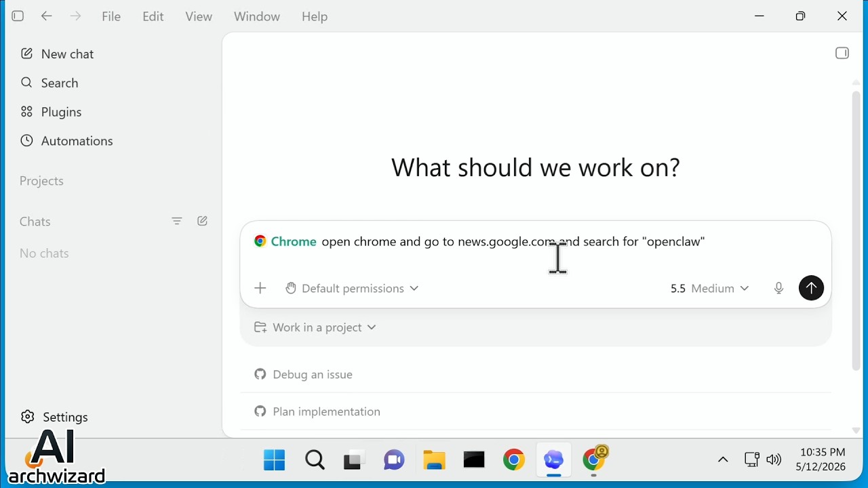The height and width of the screenshot is (488, 868).
Task: Open the File menu
Action: [x=111, y=17]
